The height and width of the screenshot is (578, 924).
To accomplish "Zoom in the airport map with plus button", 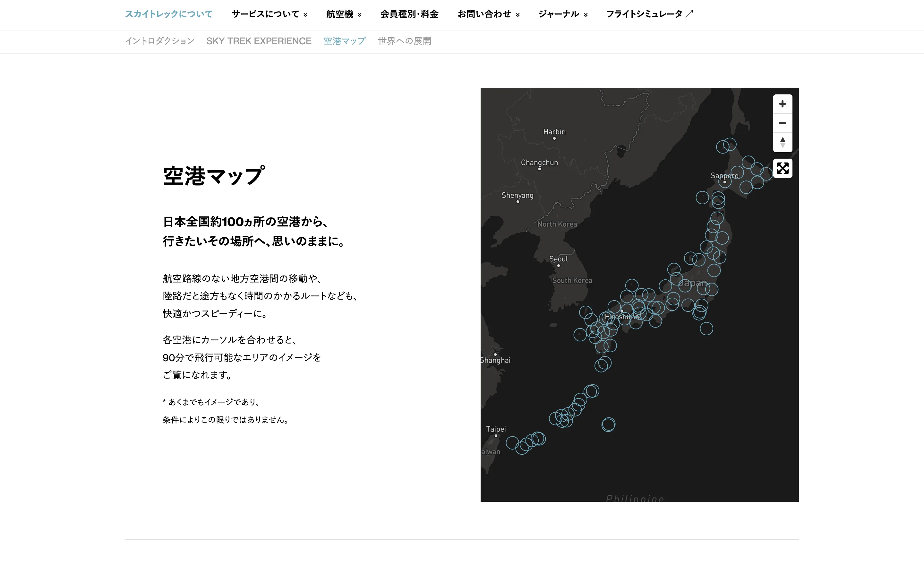I will (782, 104).
